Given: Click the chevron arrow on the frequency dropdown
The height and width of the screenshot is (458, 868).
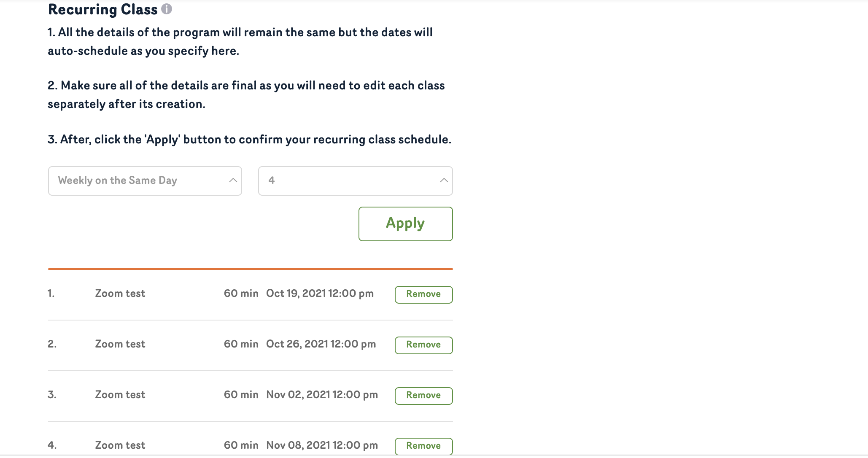Looking at the screenshot, I should 233,181.
